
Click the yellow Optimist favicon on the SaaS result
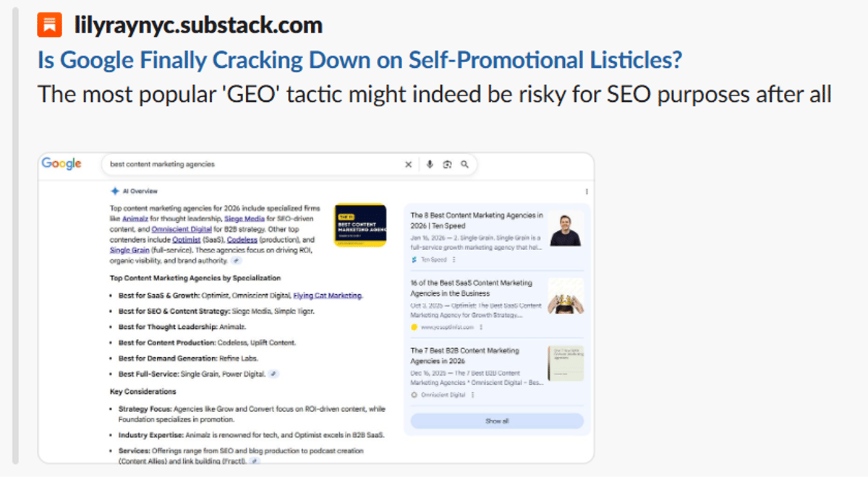tap(414, 327)
